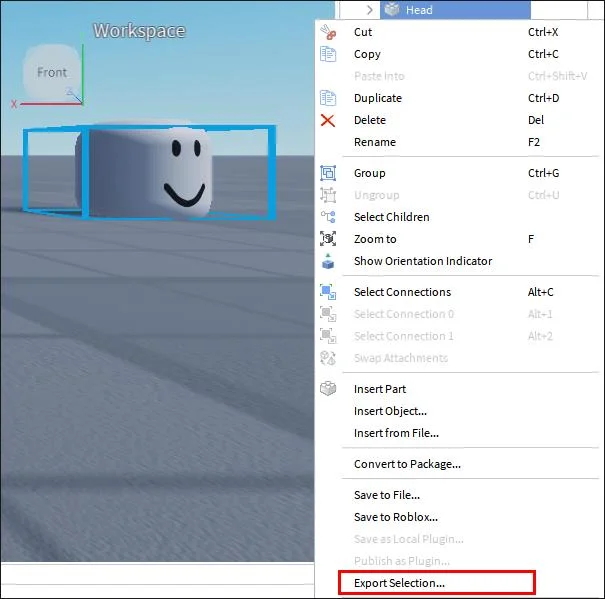Click the smiling Head model in viewport
This screenshot has width=605, height=599.
tap(145, 168)
